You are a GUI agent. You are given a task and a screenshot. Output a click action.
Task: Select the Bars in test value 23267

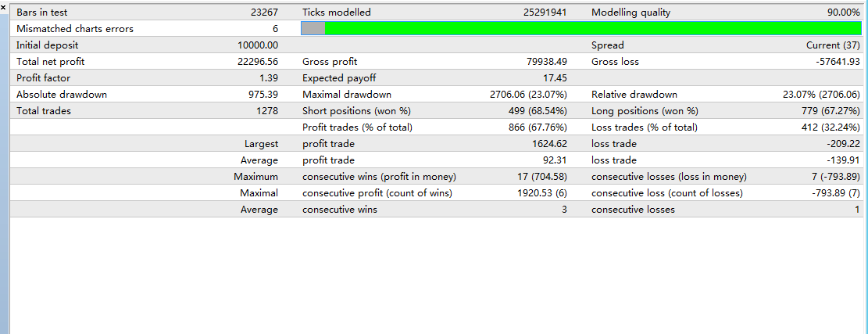[264, 13]
